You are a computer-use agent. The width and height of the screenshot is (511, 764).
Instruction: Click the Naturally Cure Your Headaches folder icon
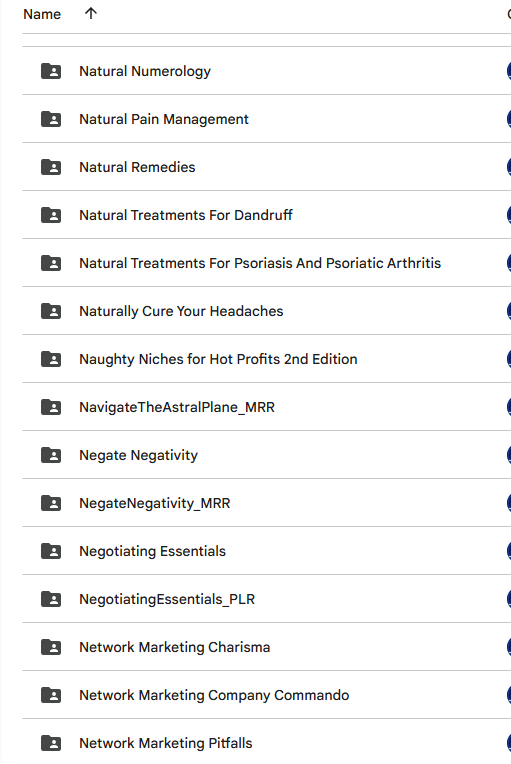pyautogui.click(x=51, y=311)
